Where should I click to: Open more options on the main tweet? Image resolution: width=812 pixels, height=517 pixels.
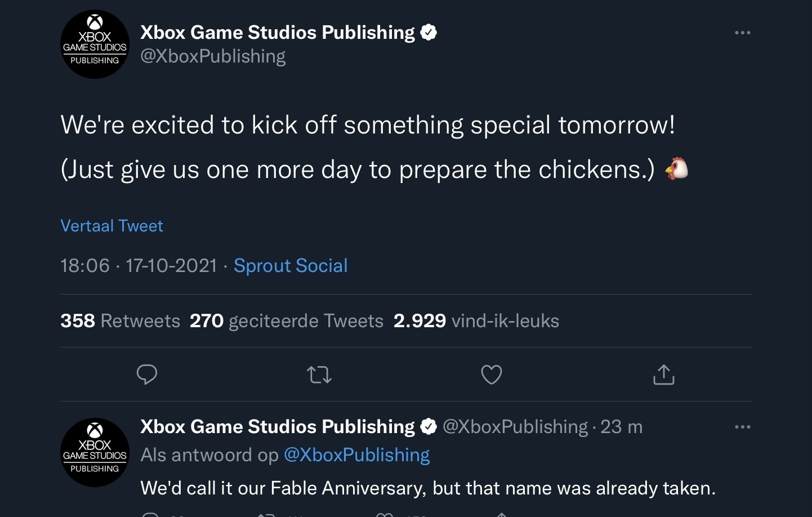pyautogui.click(x=742, y=33)
